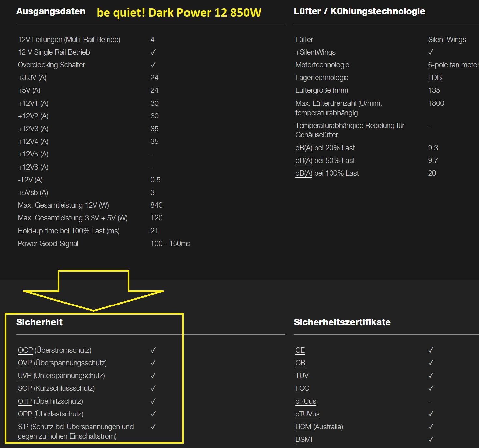Select the Lüfter / Kühlungstechnologie heading
Screen dimensions: 479x448
coord(359,11)
